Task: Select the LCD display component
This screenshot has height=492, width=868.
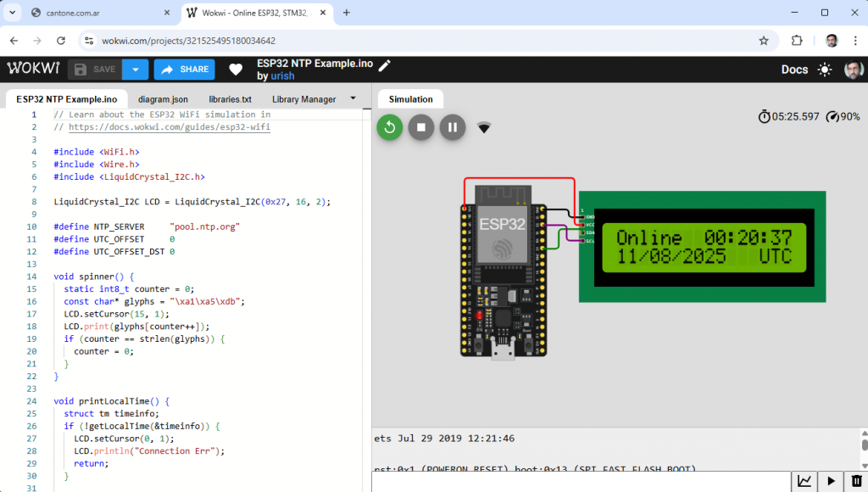Action: (x=703, y=247)
